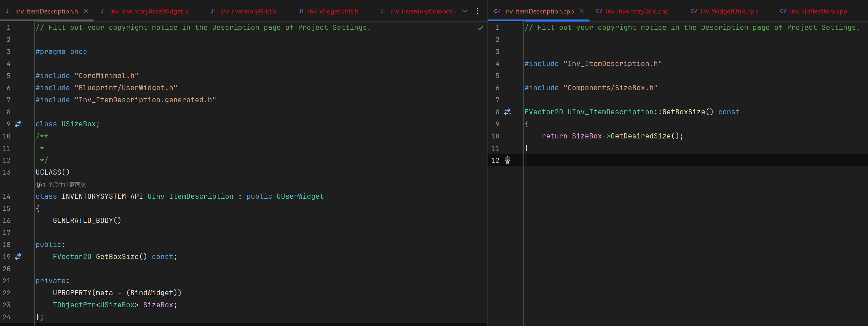Image resolution: width=868 pixels, height=326 pixels.
Task: Click the derived blueprint classes code hint
Action: (x=64, y=185)
